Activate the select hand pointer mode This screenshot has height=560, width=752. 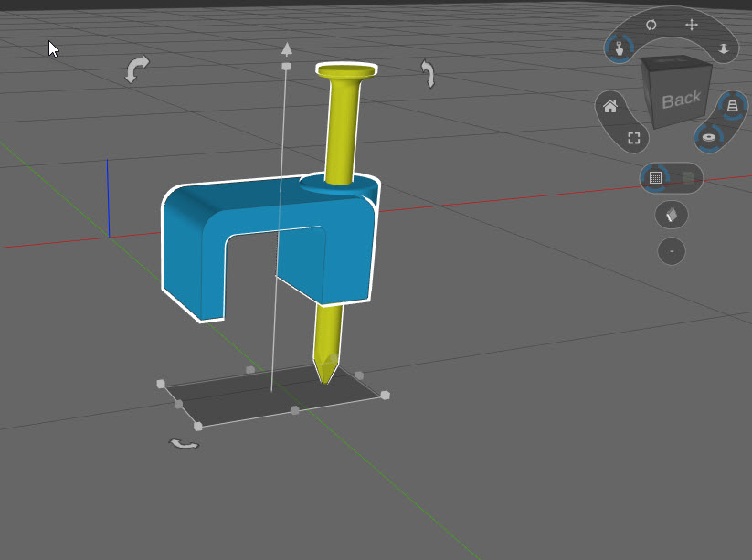pos(620,48)
